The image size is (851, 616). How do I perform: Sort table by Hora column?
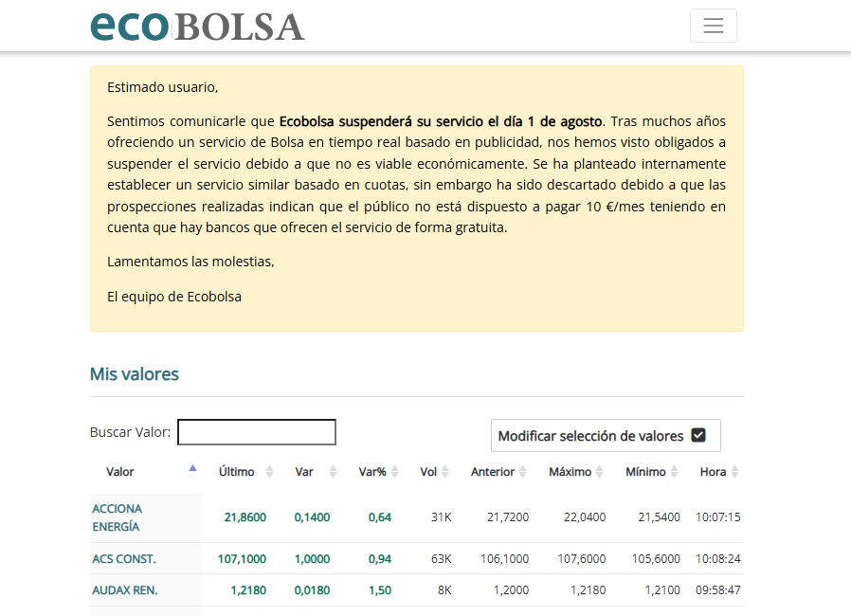click(x=714, y=472)
